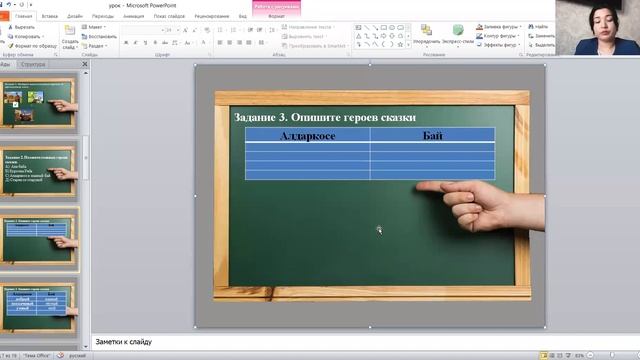
Task: Switch to Structure (Структура) pane tab
Action: pyautogui.click(x=33, y=64)
